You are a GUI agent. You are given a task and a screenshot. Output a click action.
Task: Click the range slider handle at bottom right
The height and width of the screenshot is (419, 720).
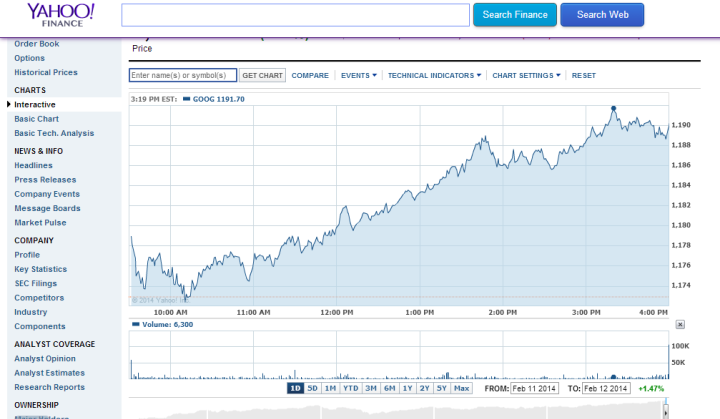click(666, 411)
